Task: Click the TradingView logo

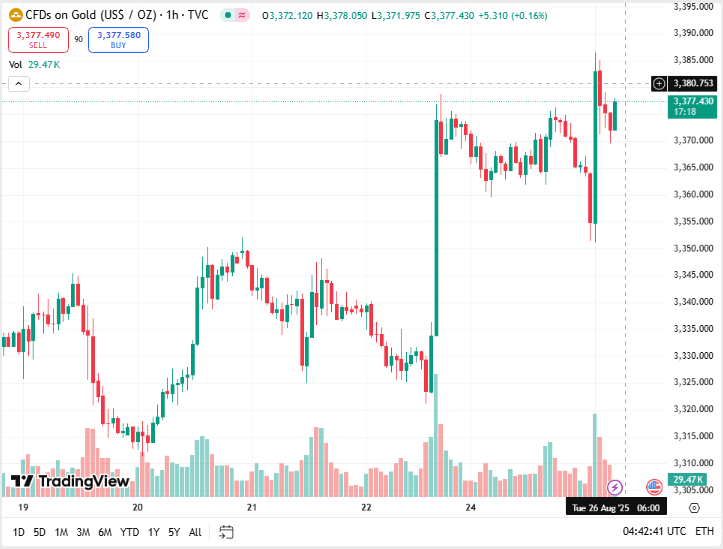Action: pos(70,482)
